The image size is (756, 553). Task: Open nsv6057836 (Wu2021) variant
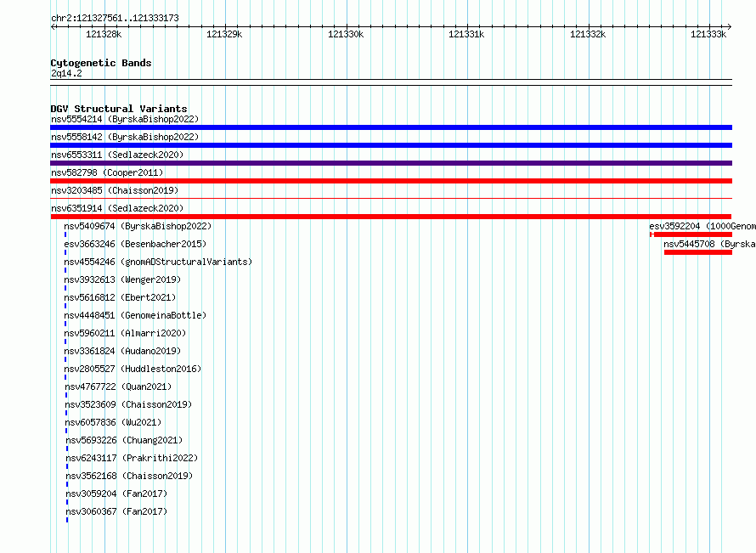(113, 422)
